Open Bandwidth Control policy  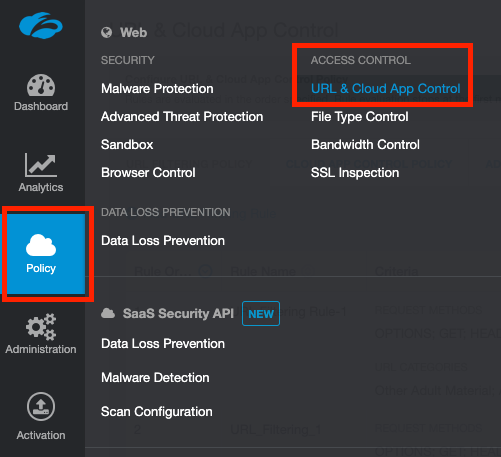coord(365,145)
